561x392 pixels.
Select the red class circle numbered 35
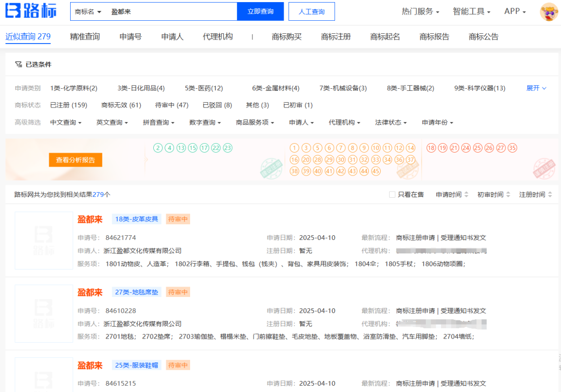point(512,148)
